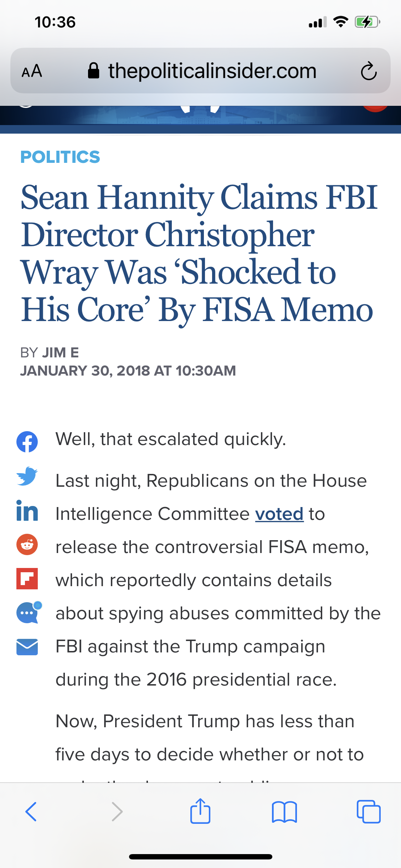Share the article on Facebook
The image size is (401, 868).
[x=27, y=442]
